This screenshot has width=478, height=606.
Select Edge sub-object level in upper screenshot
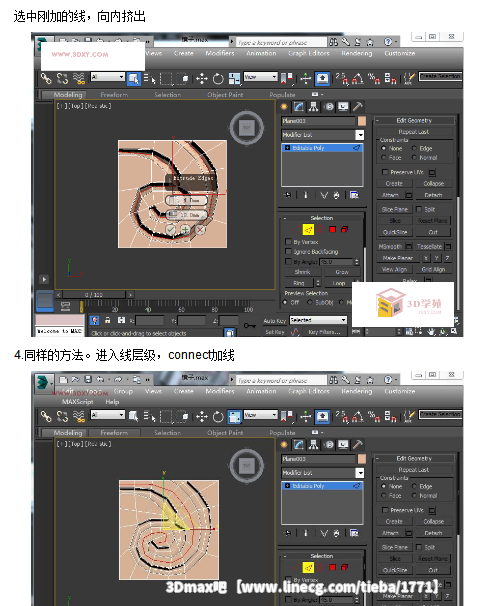coord(308,230)
